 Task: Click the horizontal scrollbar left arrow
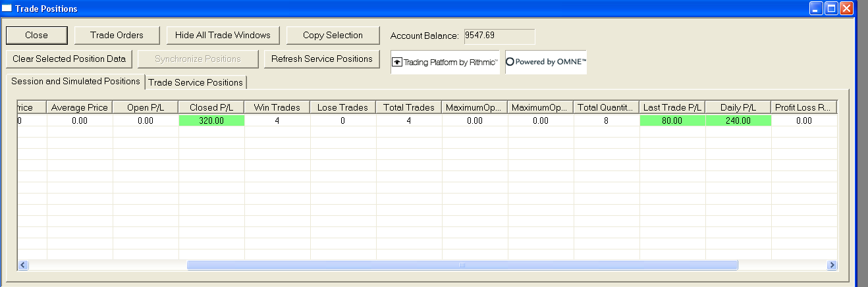pos(23,265)
